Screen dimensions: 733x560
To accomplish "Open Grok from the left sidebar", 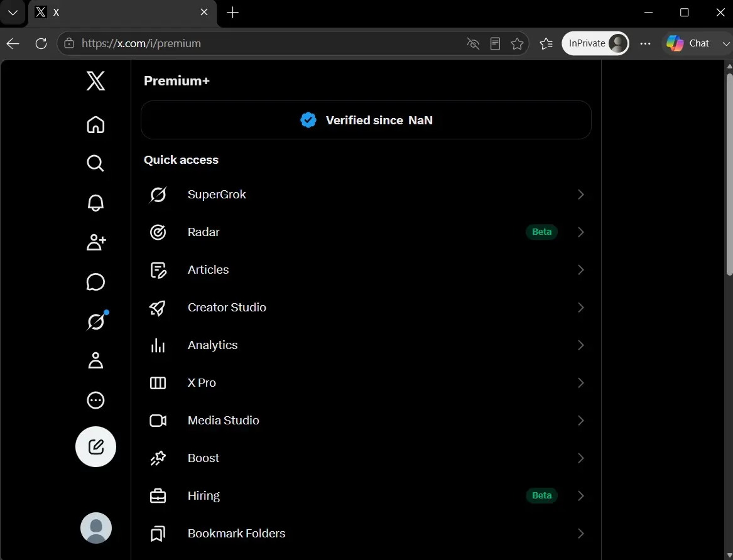I will (x=96, y=321).
